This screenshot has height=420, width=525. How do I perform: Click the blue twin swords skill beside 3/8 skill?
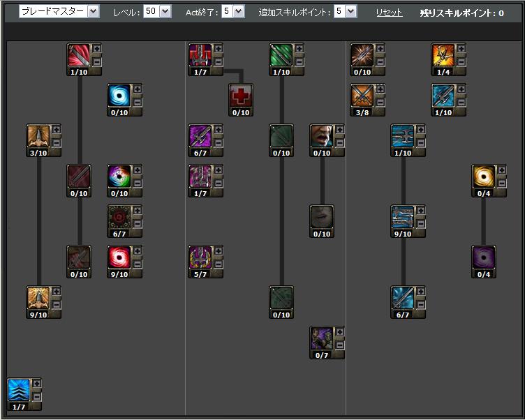point(443,96)
